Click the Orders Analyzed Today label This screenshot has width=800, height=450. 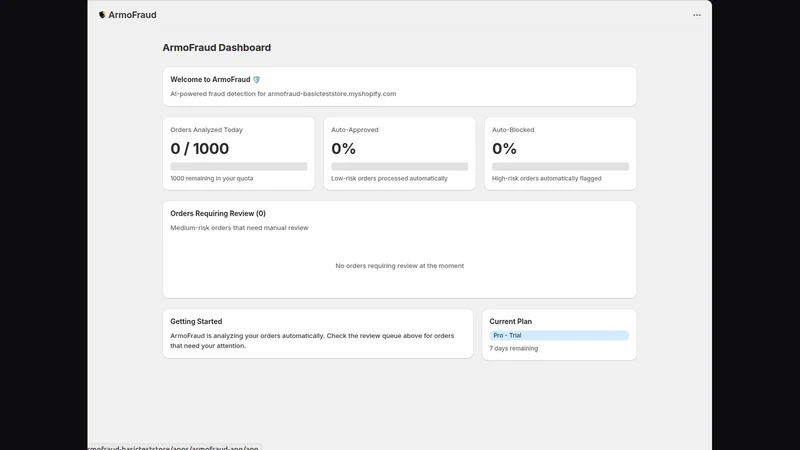(207, 130)
